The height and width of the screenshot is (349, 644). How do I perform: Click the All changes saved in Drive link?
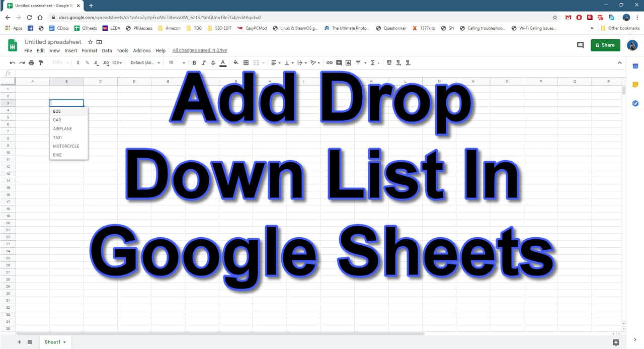[x=199, y=50]
